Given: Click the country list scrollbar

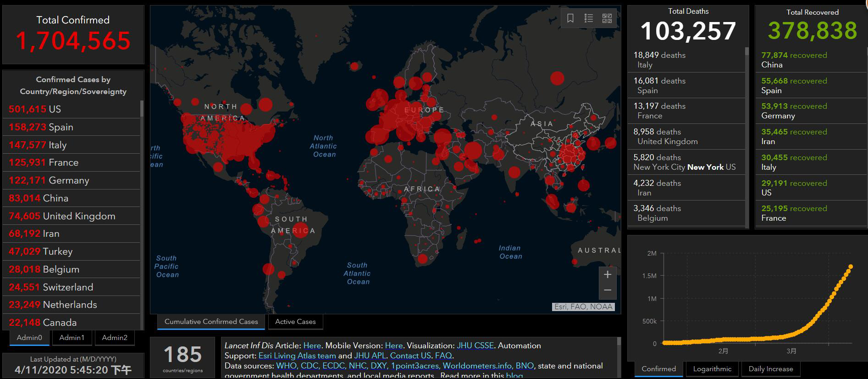Looking at the screenshot, I should pyautogui.click(x=142, y=109).
